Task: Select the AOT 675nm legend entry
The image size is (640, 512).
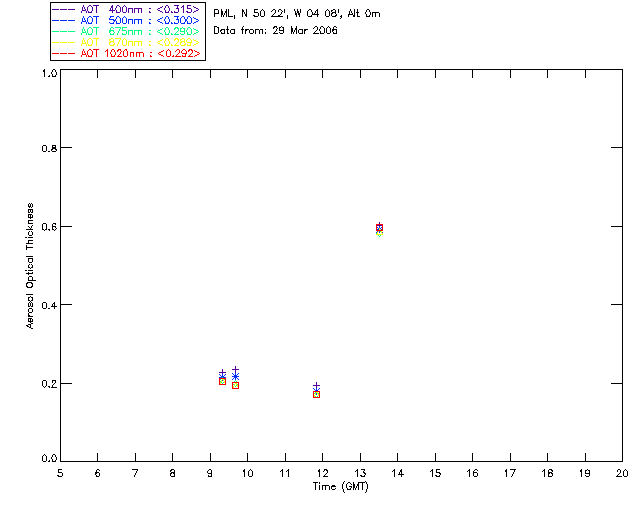Action: pyautogui.click(x=127, y=31)
